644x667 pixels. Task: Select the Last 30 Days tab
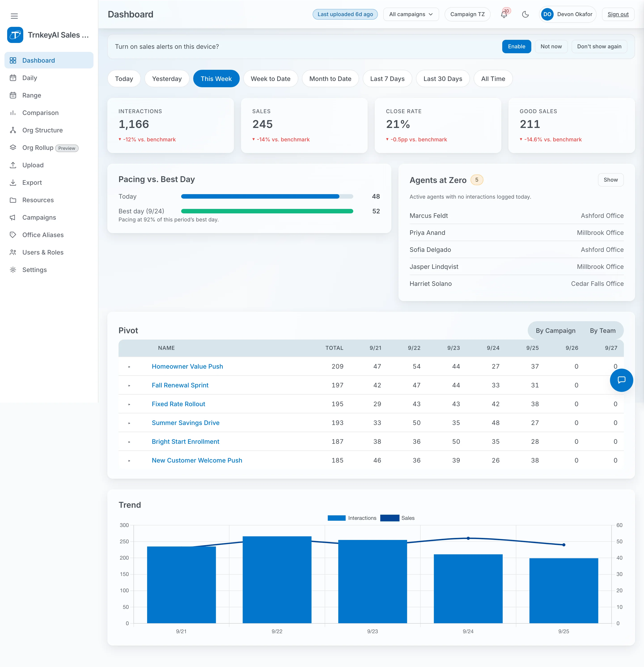point(443,79)
